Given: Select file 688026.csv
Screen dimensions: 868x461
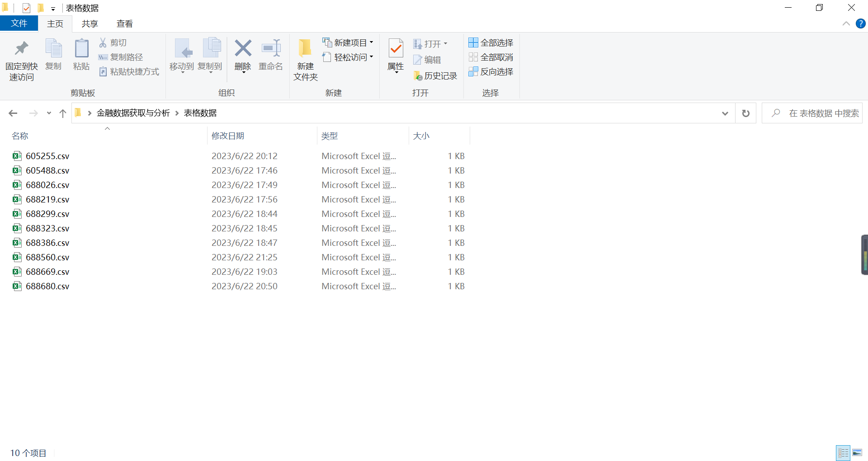Looking at the screenshot, I should 47,185.
